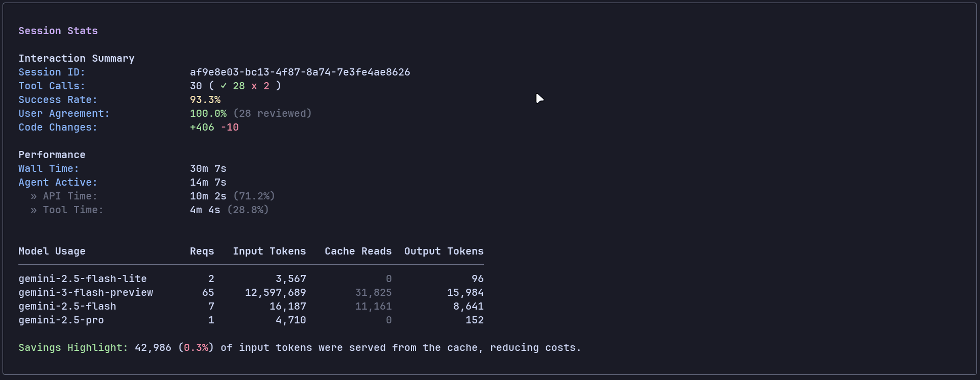Click the 96 output tokens cell
This screenshot has width=980, height=380.
point(478,278)
